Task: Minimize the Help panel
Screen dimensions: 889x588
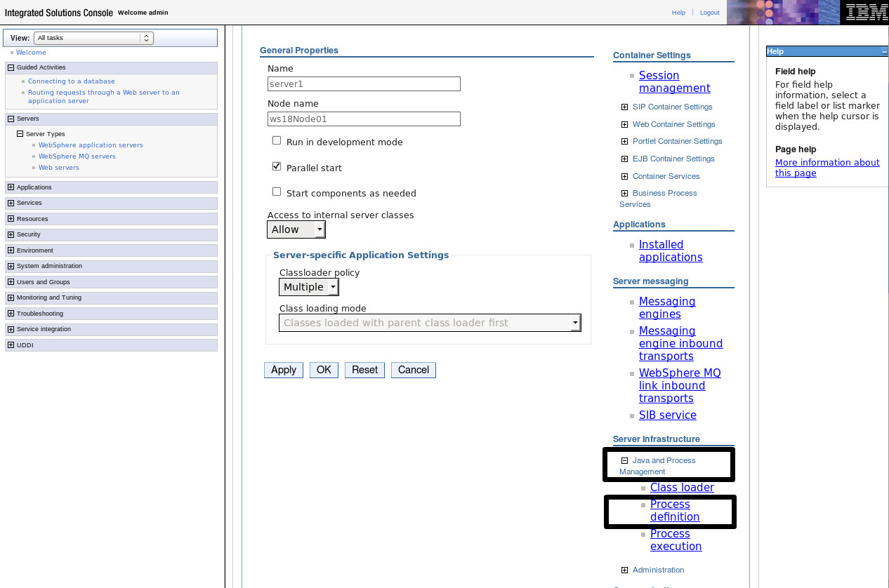Action: [884, 52]
